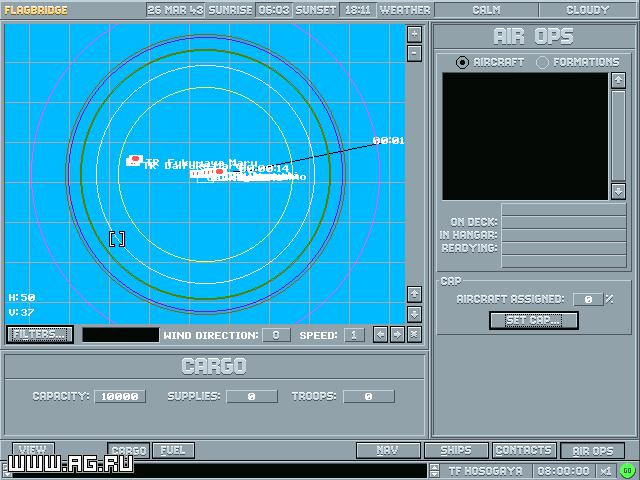Click the 26 MAR 43 date display
The image size is (640, 480).
(176, 10)
